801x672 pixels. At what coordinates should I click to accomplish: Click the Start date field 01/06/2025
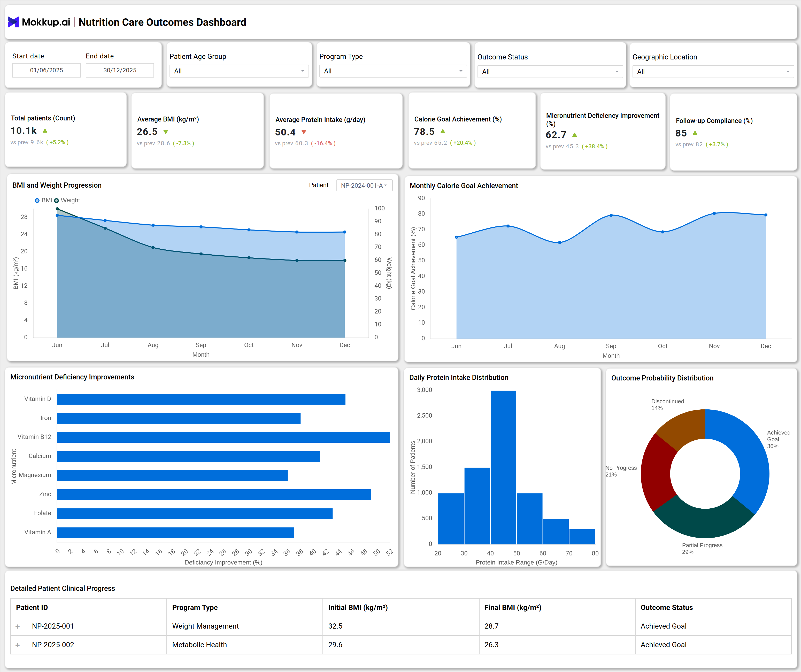point(47,70)
